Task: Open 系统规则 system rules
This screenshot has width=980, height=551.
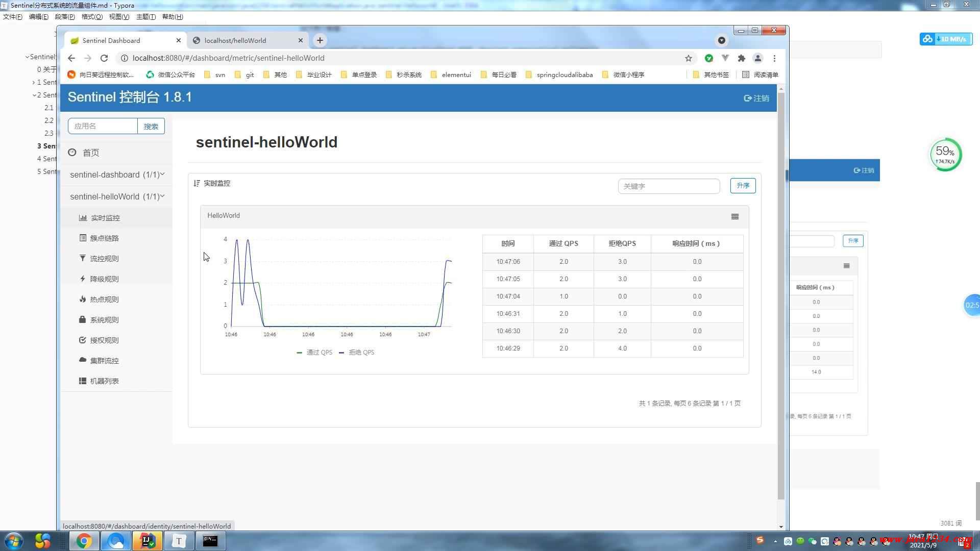Action: pyautogui.click(x=104, y=320)
